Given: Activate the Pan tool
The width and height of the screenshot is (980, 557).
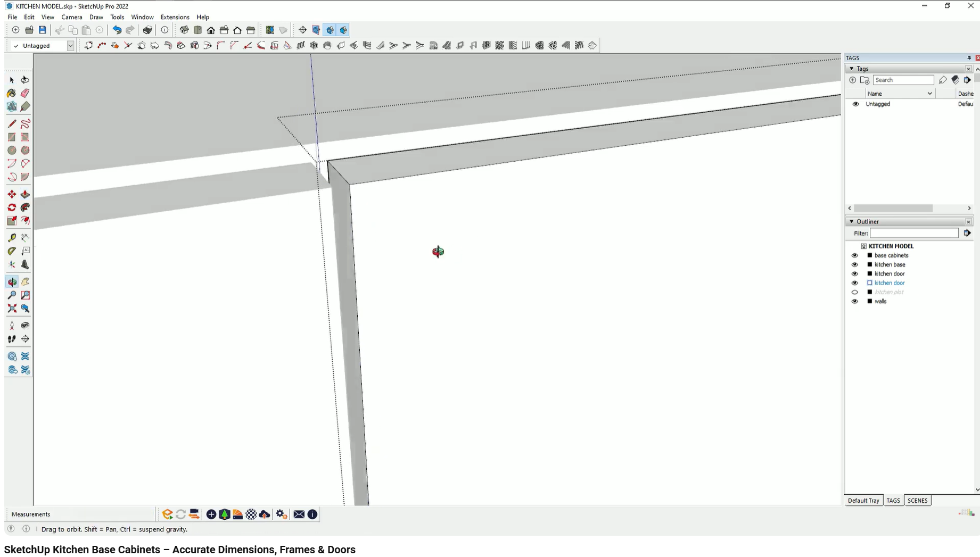Looking at the screenshot, I should tap(25, 281).
